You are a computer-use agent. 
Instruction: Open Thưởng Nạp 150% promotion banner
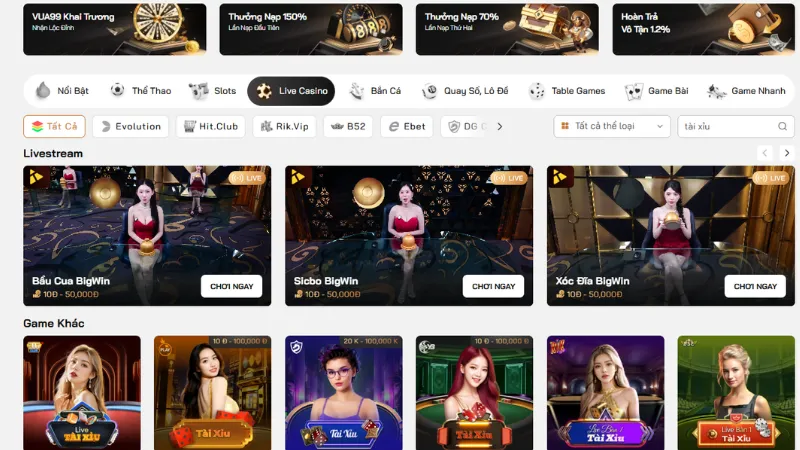(311, 29)
